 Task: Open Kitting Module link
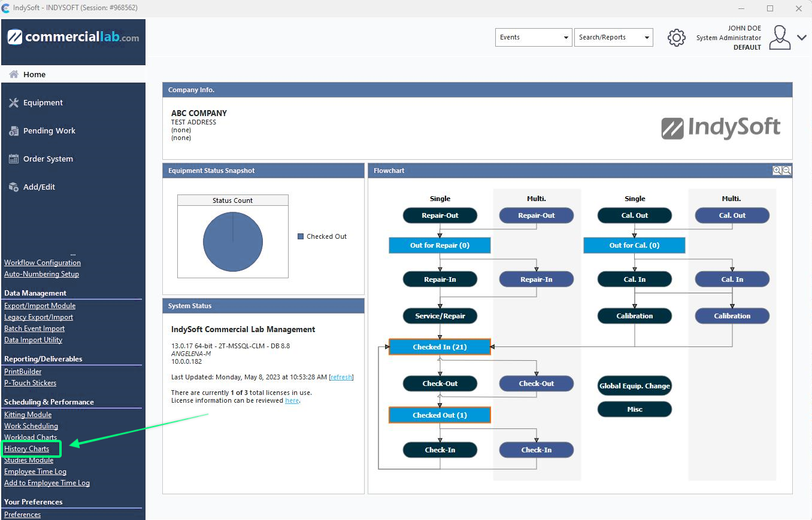[28, 415]
